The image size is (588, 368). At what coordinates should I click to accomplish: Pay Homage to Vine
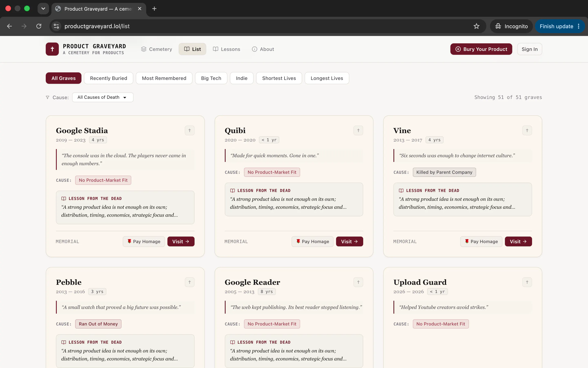[481, 241]
